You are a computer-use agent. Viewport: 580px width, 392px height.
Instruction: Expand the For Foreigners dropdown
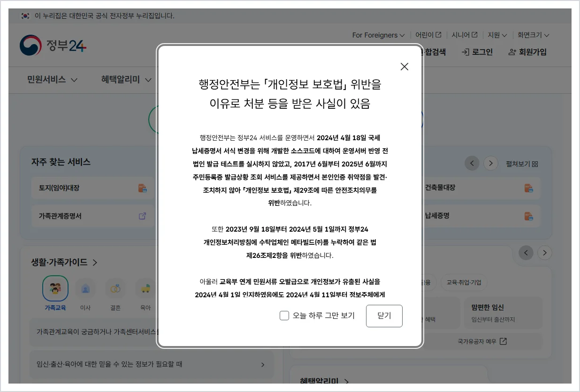pos(378,35)
